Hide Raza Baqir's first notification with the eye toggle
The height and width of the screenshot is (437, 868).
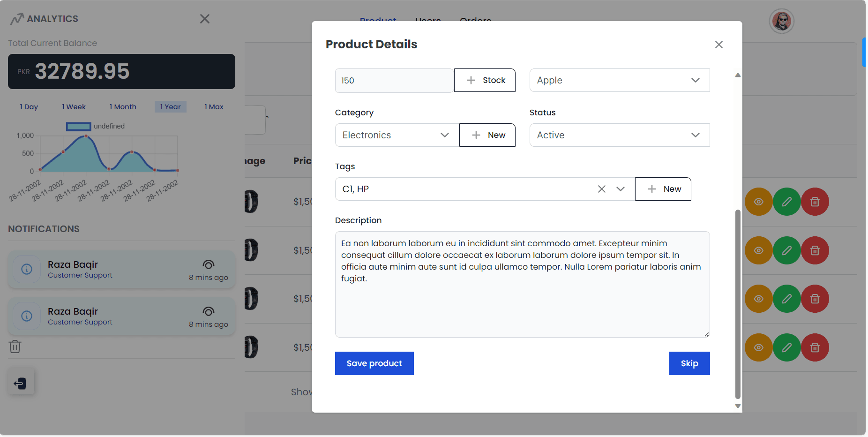pyautogui.click(x=208, y=264)
